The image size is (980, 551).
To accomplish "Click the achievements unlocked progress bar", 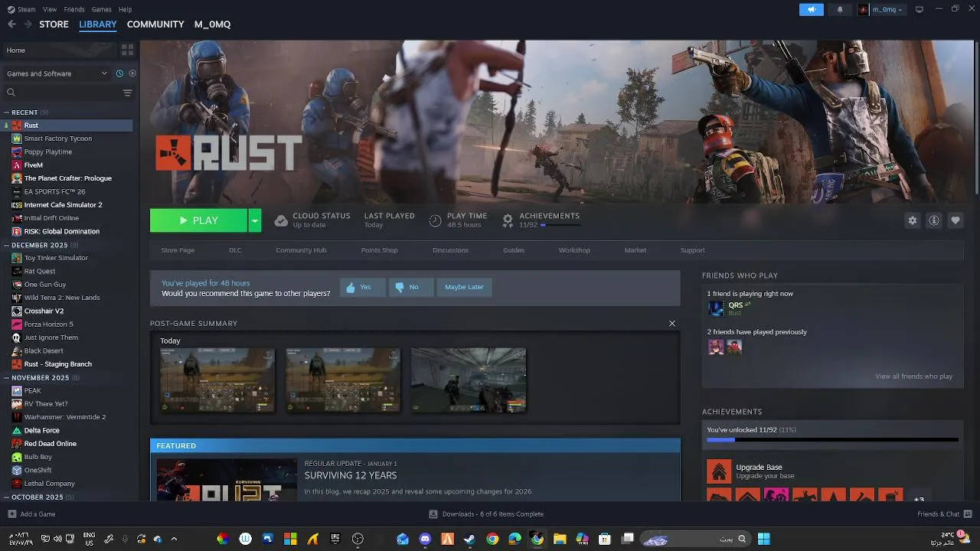I will point(832,440).
